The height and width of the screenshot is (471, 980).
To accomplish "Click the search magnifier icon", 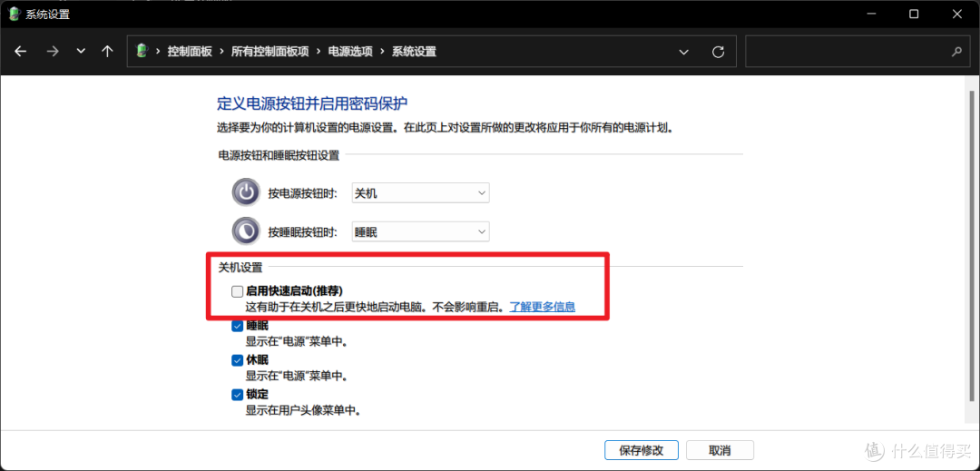I will coord(956,51).
